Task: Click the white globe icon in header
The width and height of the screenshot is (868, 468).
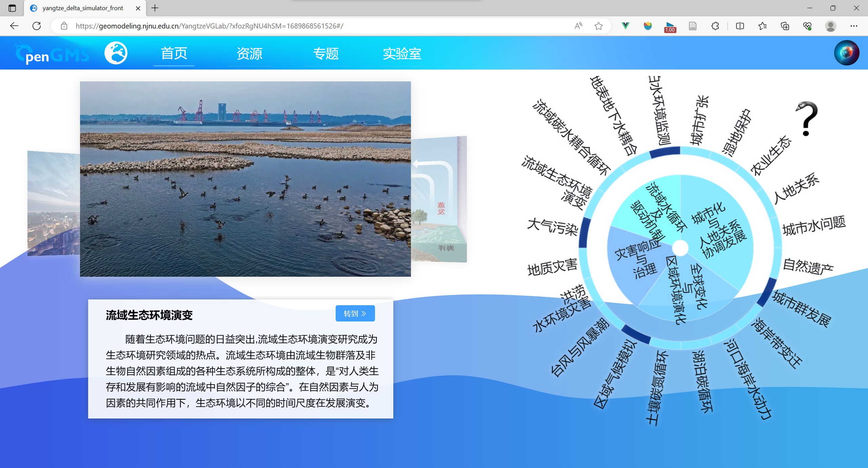Action: coord(116,53)
